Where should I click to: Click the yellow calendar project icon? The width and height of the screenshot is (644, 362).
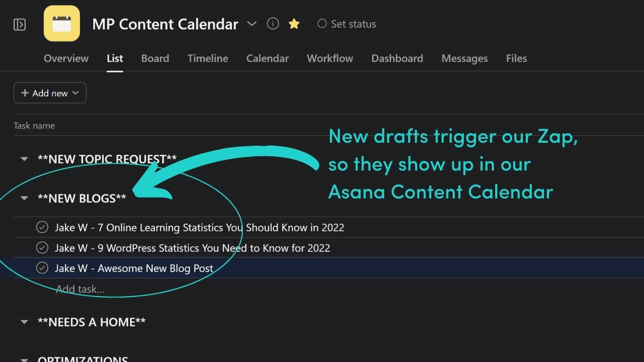(x=62, y=23)
